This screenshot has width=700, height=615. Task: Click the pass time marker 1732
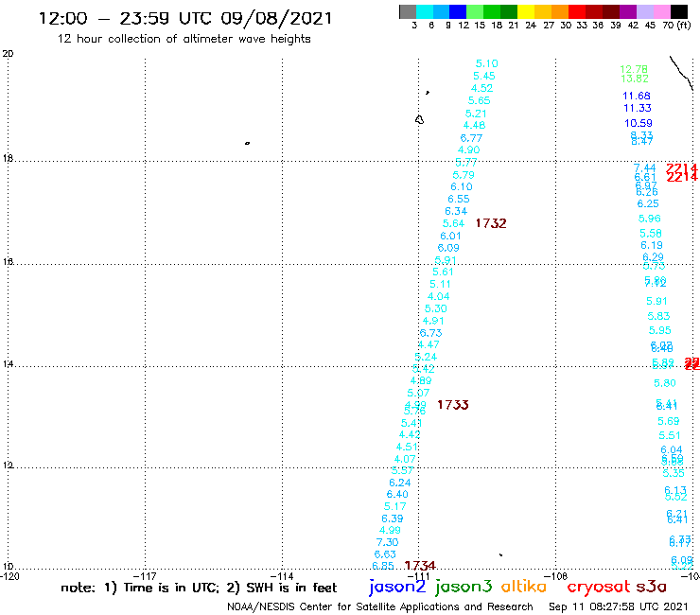[491, 223]
